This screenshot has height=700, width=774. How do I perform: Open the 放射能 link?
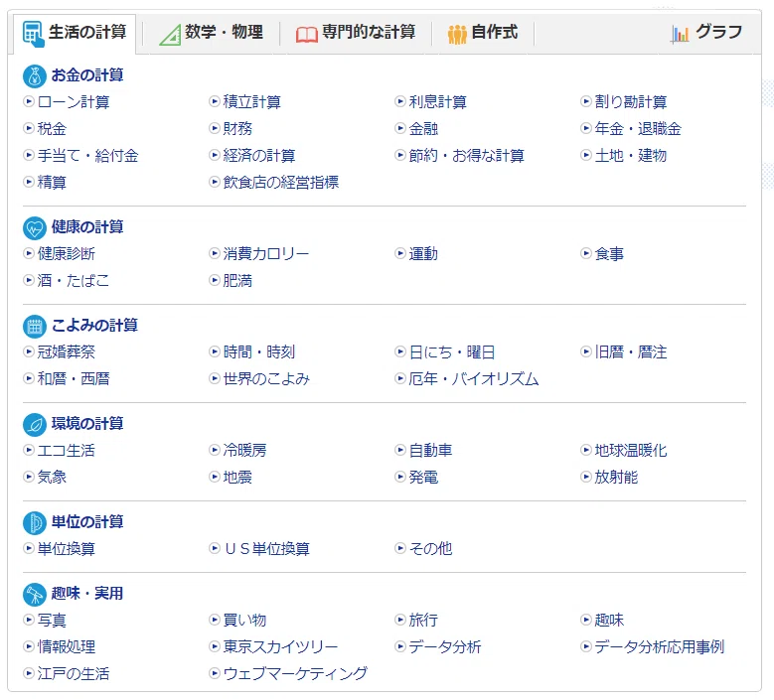pos(616,477)
